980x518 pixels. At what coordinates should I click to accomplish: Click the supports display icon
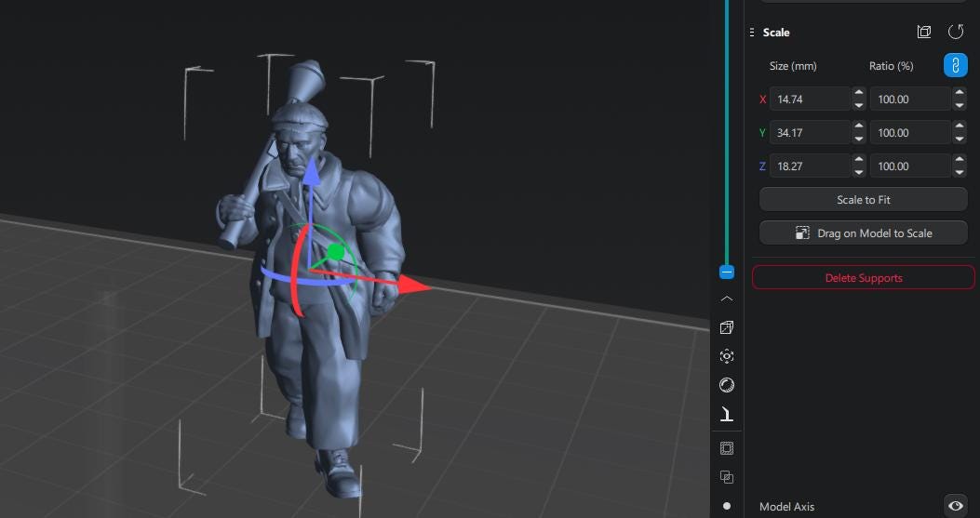click(726, 414)
